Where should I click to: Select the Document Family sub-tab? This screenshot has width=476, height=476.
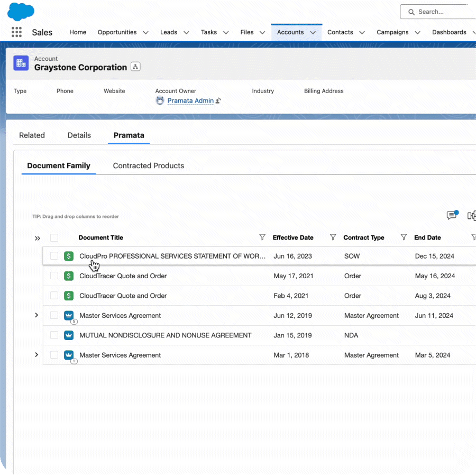point(59,166)
